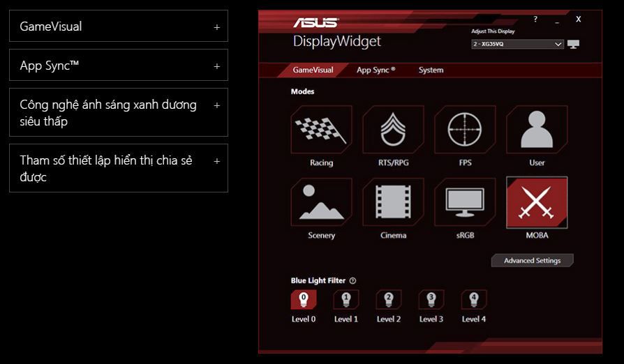Image resolution: width=624 pixels, height=364 pixels.
Task: Open the Adjust This Display dropdown
Action: click(517, 44)
